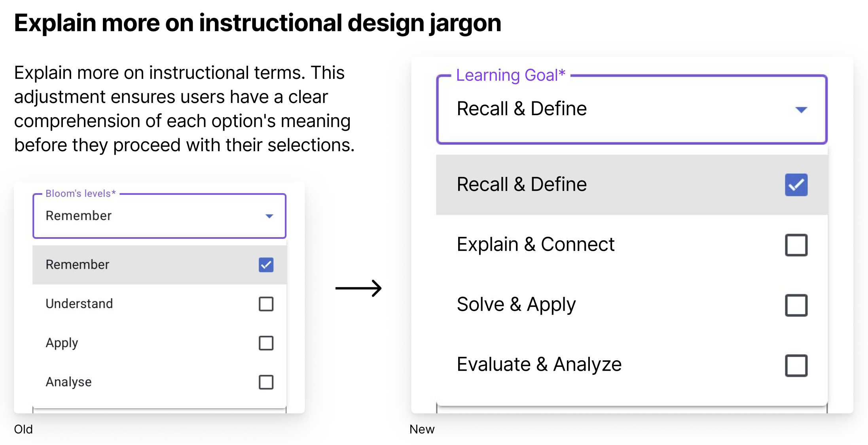Check the Evaluate & Analyze checkbox
The width and height of the screenshot is (868, 445).
pyautogui.click(x=796, y=365)
